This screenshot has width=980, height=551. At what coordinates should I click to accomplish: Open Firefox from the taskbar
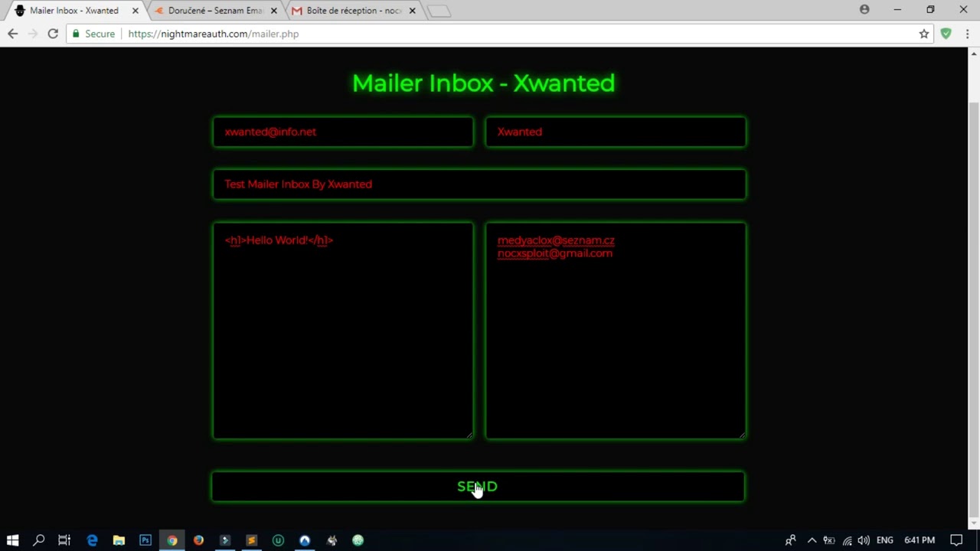(198, 540)
